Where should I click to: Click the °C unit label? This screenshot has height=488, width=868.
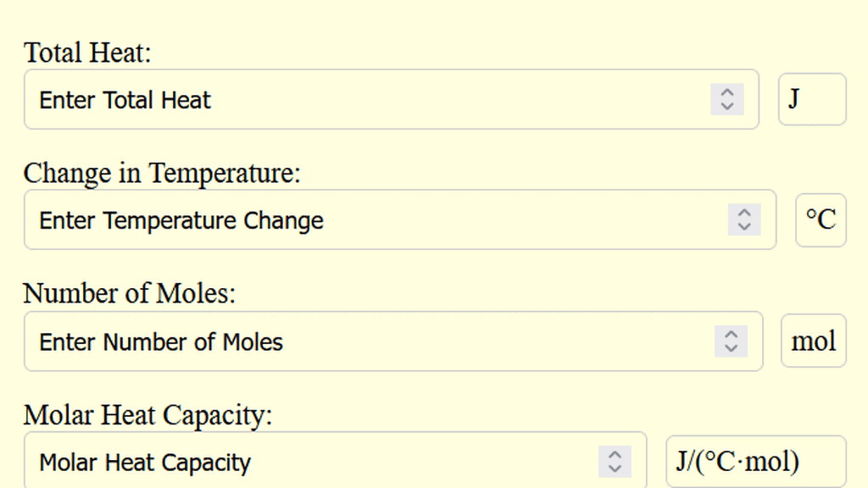tap(821, 220)
